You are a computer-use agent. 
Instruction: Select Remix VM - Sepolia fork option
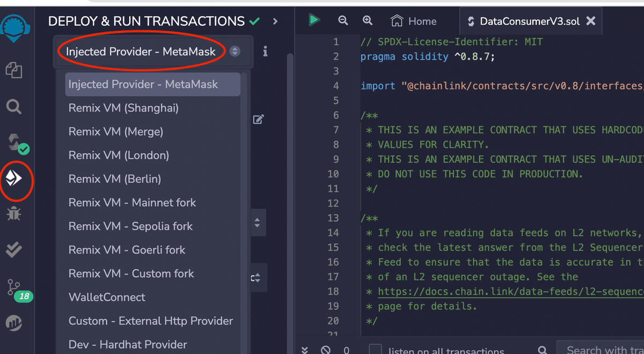pos(152,226)
